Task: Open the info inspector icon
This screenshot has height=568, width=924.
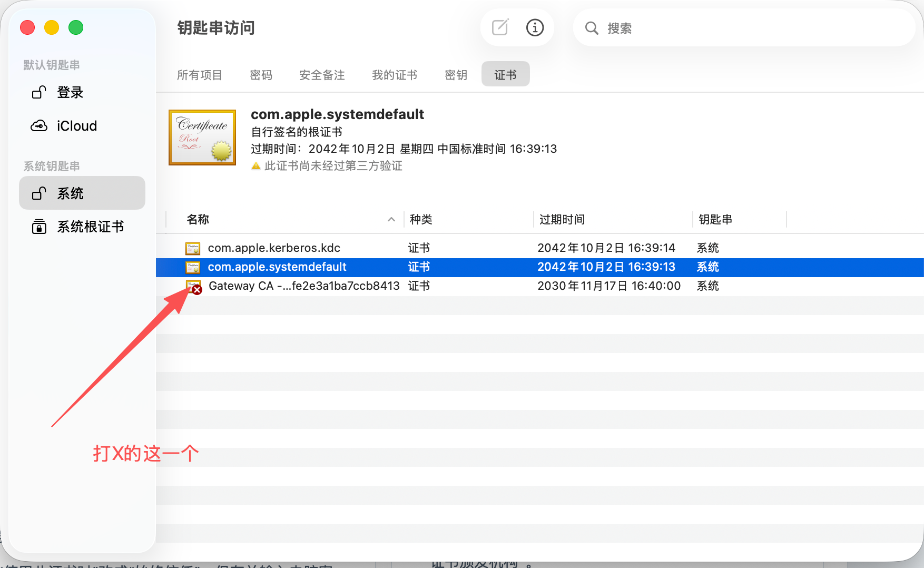Action: click(535, 27)
